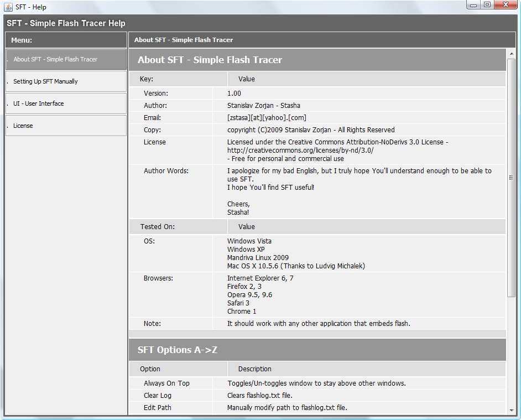Click the OS: row label
This screenshot has width=521, height=420.
(x=149, y=241)
